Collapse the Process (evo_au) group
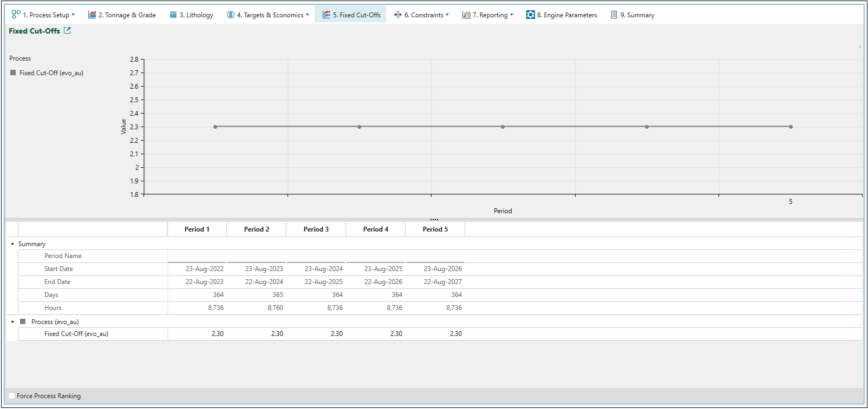Image resolution: width=868 pixels, height=409 pixels. [12, 321]
